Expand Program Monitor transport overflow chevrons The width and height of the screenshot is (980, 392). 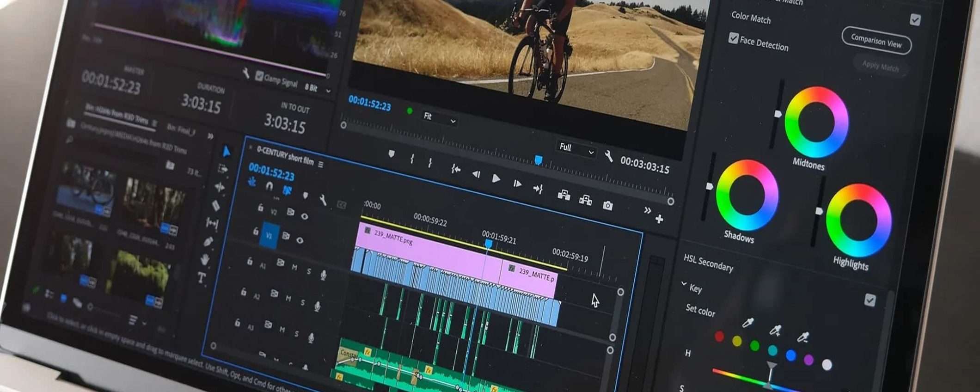coord(647,210)
